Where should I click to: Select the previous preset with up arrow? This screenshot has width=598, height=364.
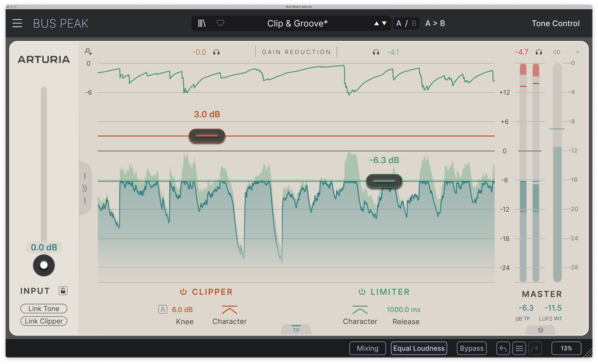[x=377, y=23]
